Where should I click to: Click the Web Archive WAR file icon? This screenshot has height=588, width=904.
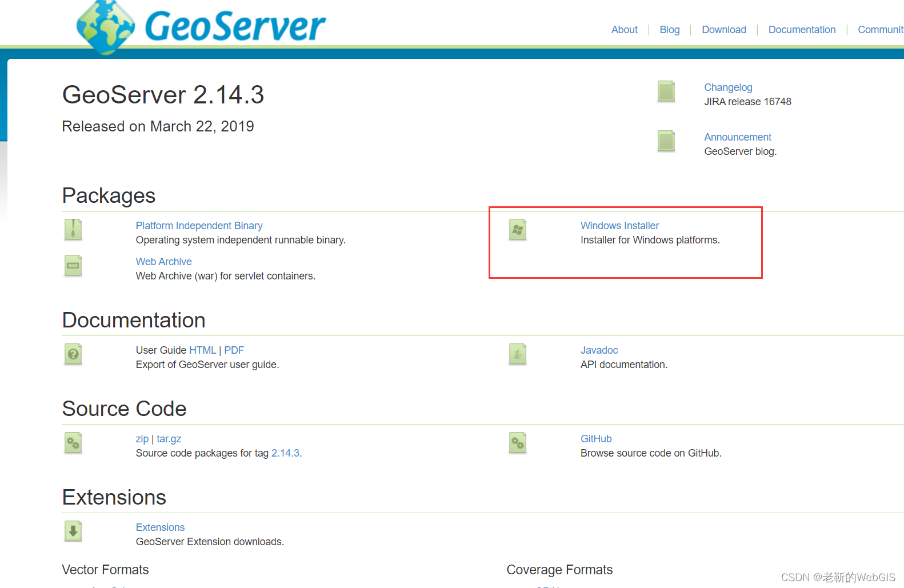(x=73, y=266)
